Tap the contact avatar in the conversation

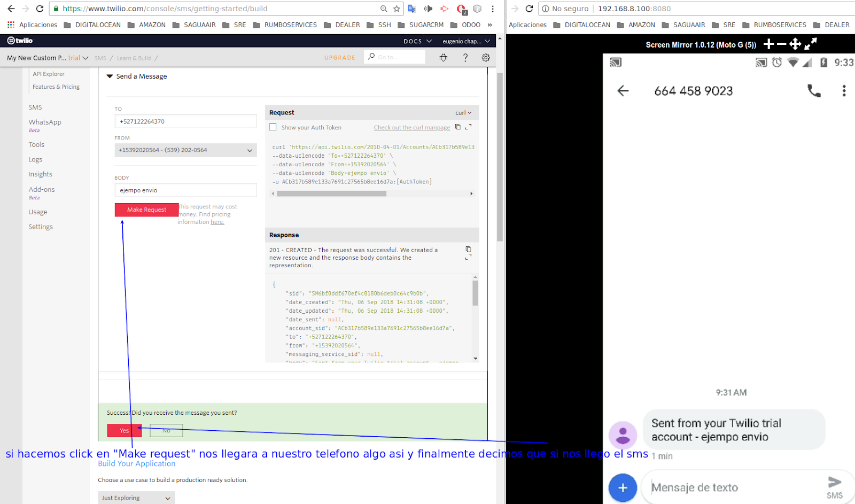coord(623,435)
